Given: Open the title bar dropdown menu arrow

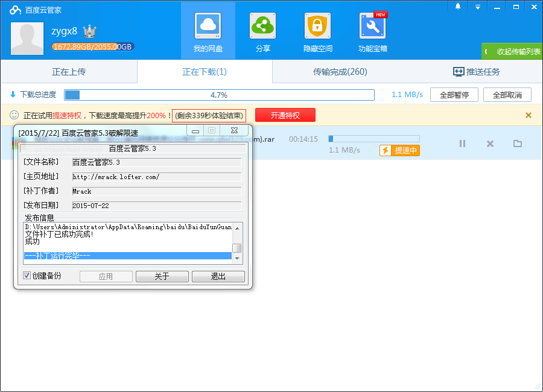Looking at the screenshot, I should (x=478, y=7).
